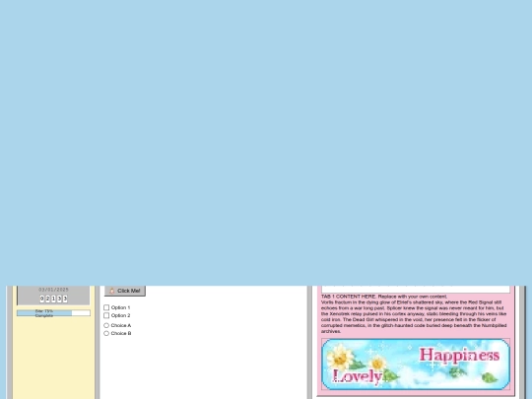Screen dimensions: 532x399
Task: Click the unfilled white end of progress bar
Action: pyautogui.click(x=81, y=313)
